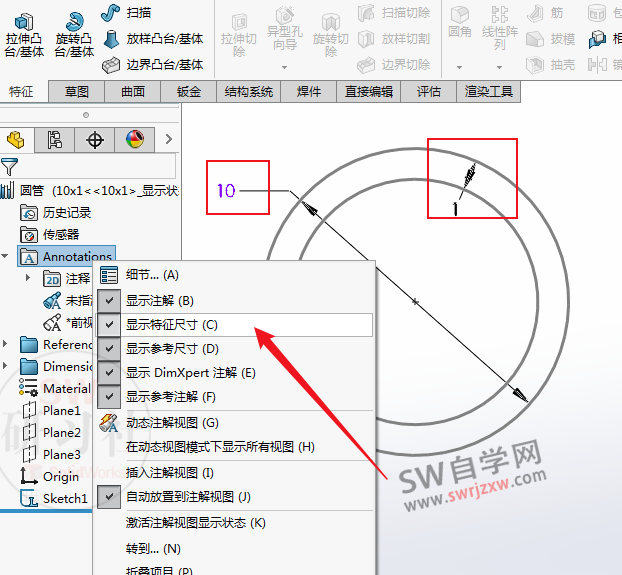
Task: Select Origin in the feature tree
Action: pyautogui.click(x=50, y=476)
